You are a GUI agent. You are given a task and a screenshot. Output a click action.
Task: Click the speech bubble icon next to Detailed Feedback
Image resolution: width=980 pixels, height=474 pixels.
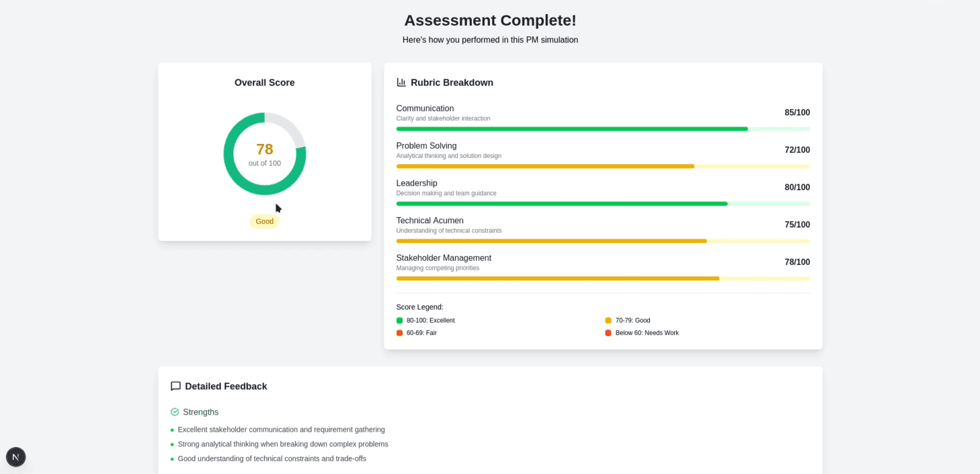[x=175, y=386]
